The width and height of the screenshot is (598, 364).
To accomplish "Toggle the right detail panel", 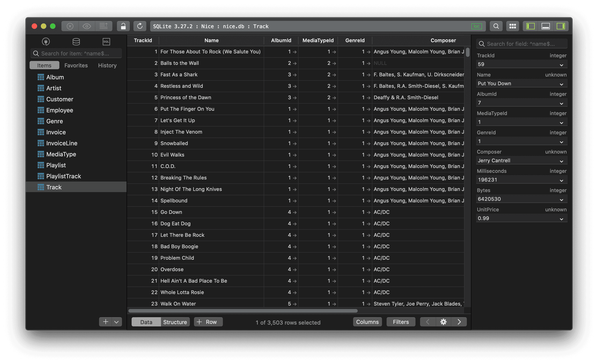I will (x=561, y=26).
